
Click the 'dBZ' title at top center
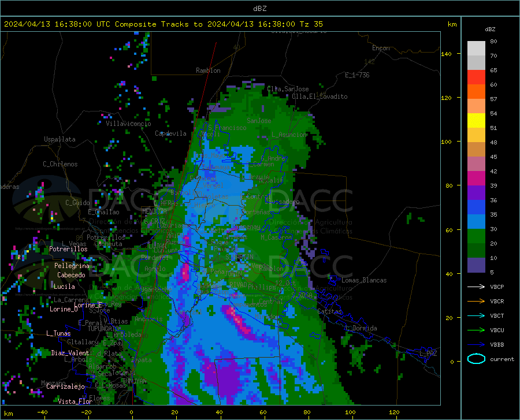(x=259, y=9)
